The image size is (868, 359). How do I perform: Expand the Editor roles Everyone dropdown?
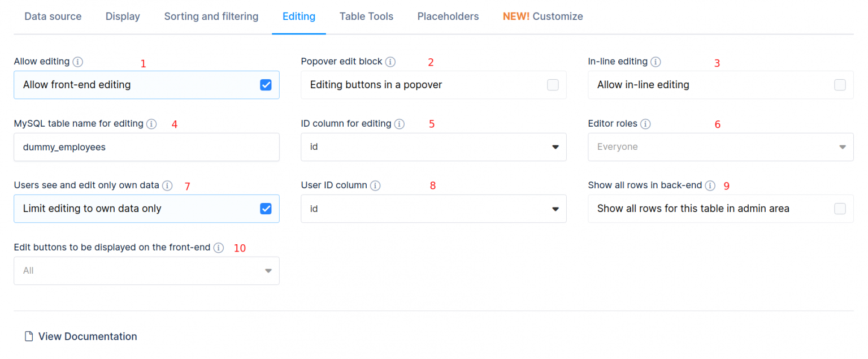pyautogui.click(x=721, y=147)
